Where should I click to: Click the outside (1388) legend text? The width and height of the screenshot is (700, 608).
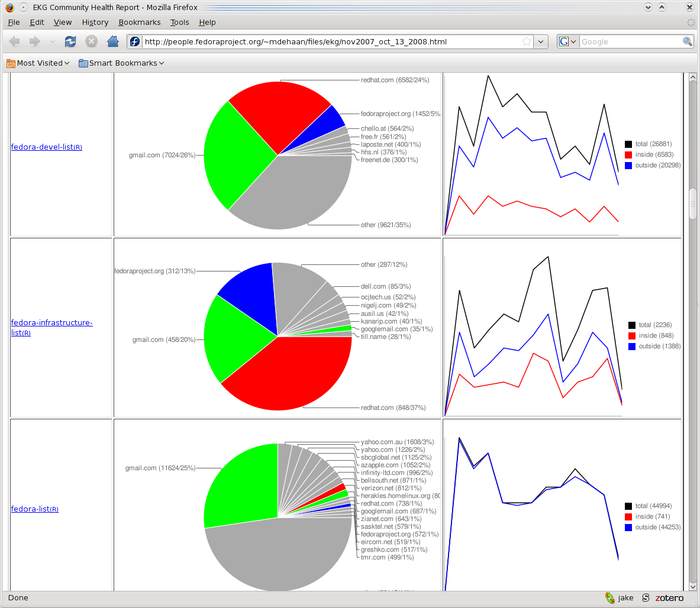659,346
